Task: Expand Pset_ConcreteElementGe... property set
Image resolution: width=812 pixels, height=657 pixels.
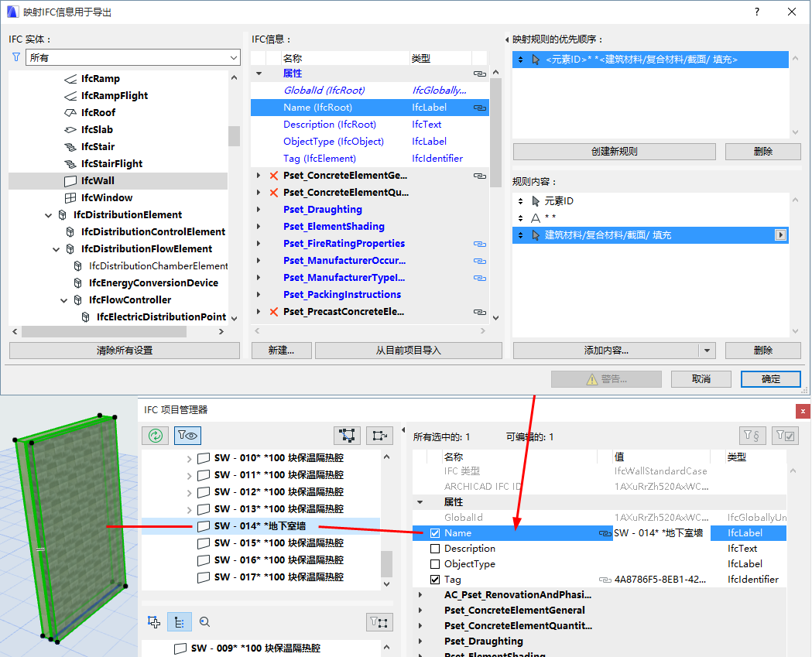Action: coord(259,176)
